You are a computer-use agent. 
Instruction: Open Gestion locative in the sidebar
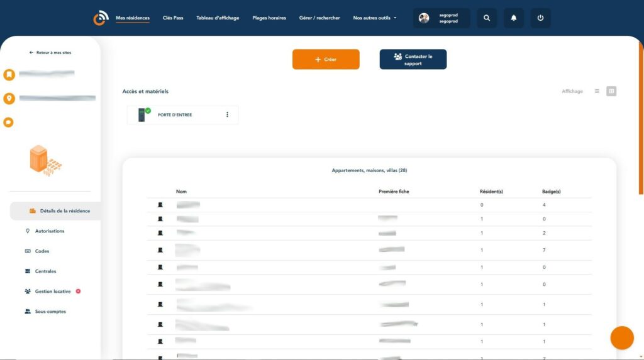[53, 292]
